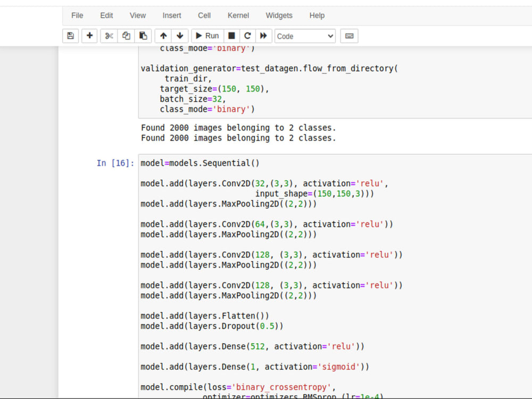Click the input_shape=(150,150,3) line
This screenshot has width=532, height=399.
pyautogui.click(x=314, y=194)
